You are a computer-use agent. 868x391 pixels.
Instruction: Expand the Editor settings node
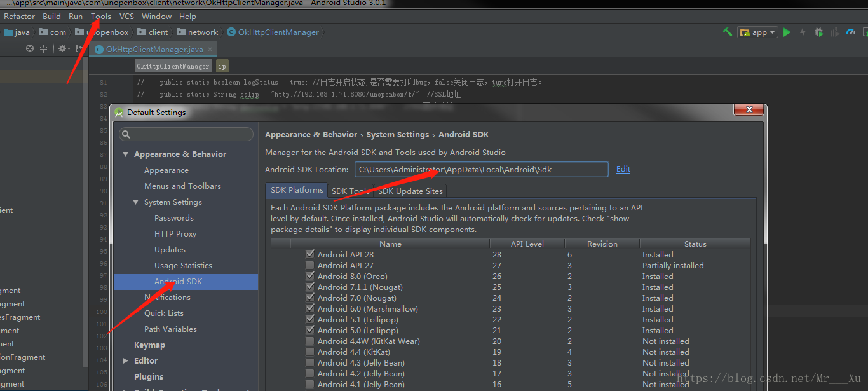pos(125,361)
